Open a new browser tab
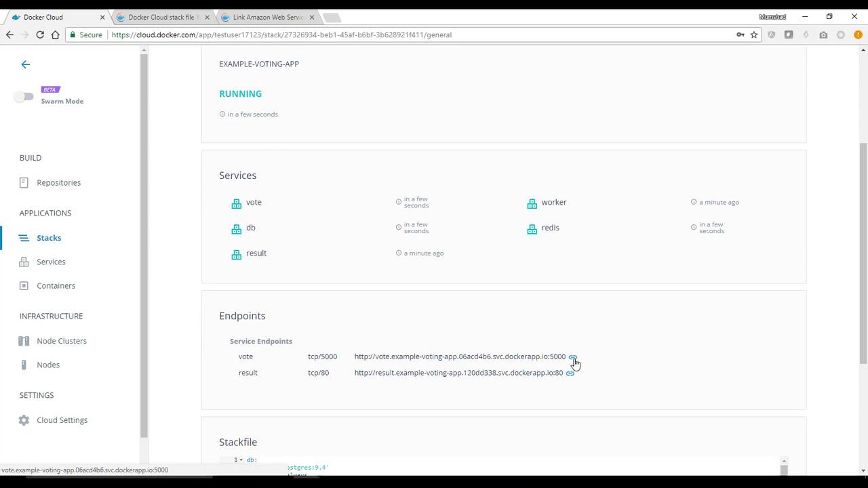868x488 pixels. coord(331,18)
